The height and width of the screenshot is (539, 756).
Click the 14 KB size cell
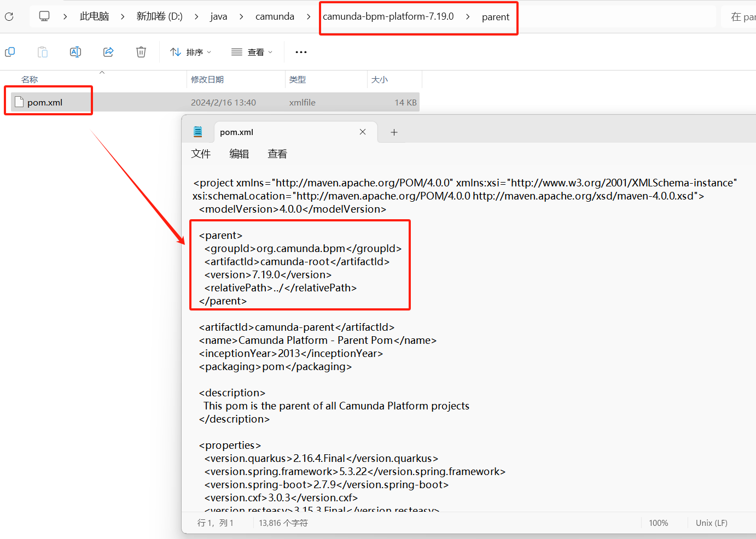tap(406, 102)
